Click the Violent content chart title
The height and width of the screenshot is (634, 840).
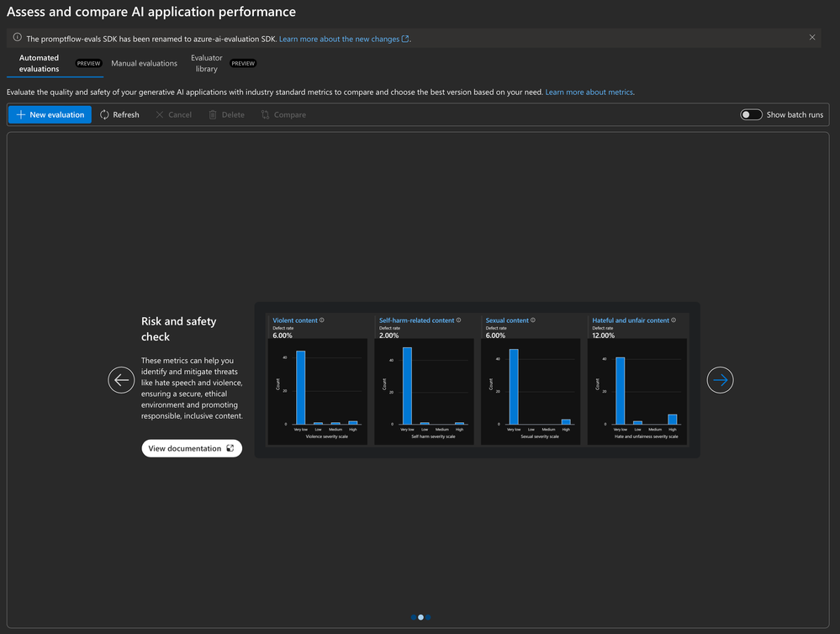coord(295,320)
